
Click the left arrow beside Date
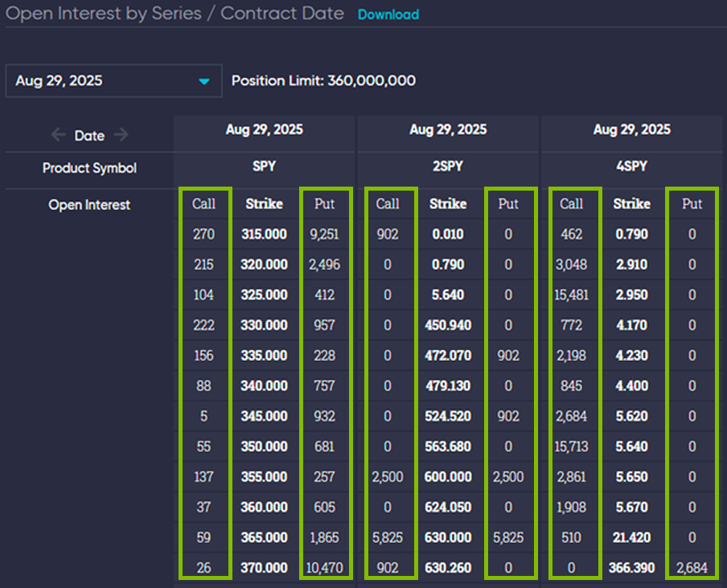click(58, 135)
